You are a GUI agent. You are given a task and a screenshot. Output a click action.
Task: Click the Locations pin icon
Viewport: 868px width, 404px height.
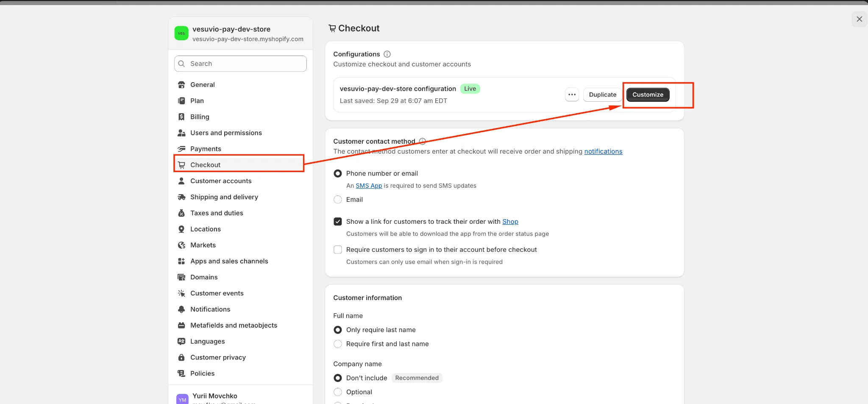click(x=181, y=229)
